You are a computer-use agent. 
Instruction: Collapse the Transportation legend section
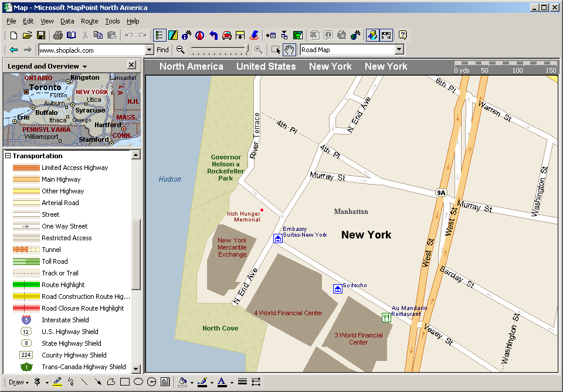point(8,156)
